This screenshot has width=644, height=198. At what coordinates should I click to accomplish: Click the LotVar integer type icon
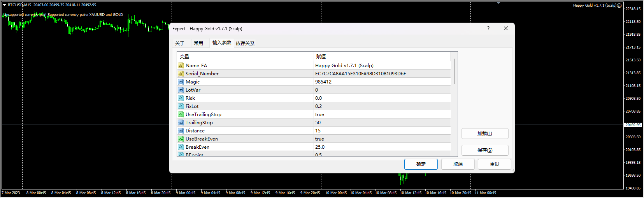coord(181,90)
